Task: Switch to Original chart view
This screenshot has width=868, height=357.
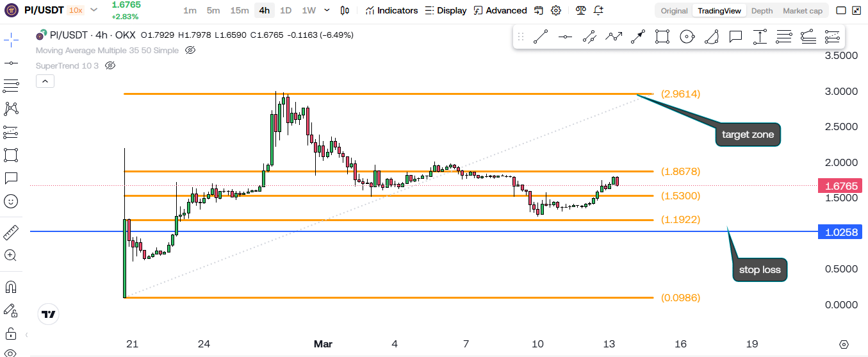Action: tap(674, 11)
